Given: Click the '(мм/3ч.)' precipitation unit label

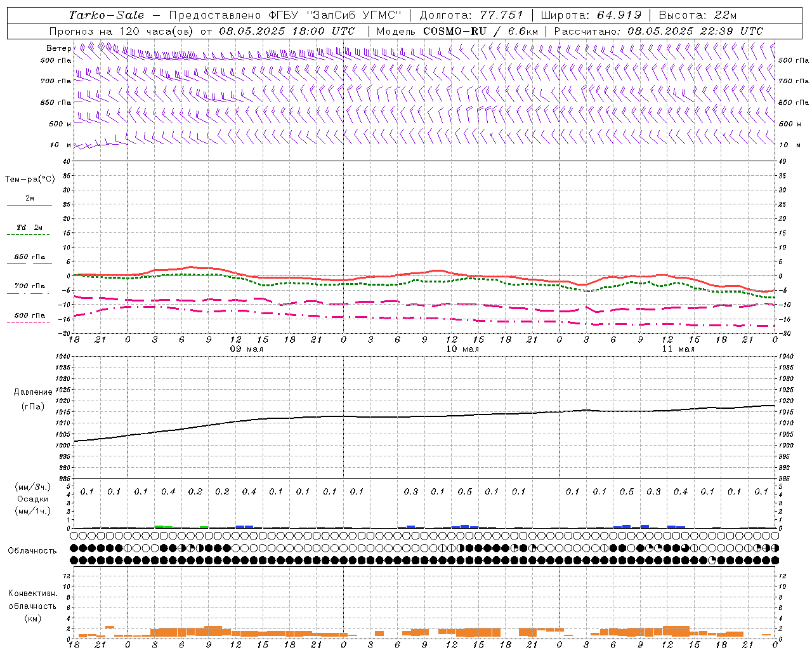Looking at the screenshot, I should click(x=33, y=487).
